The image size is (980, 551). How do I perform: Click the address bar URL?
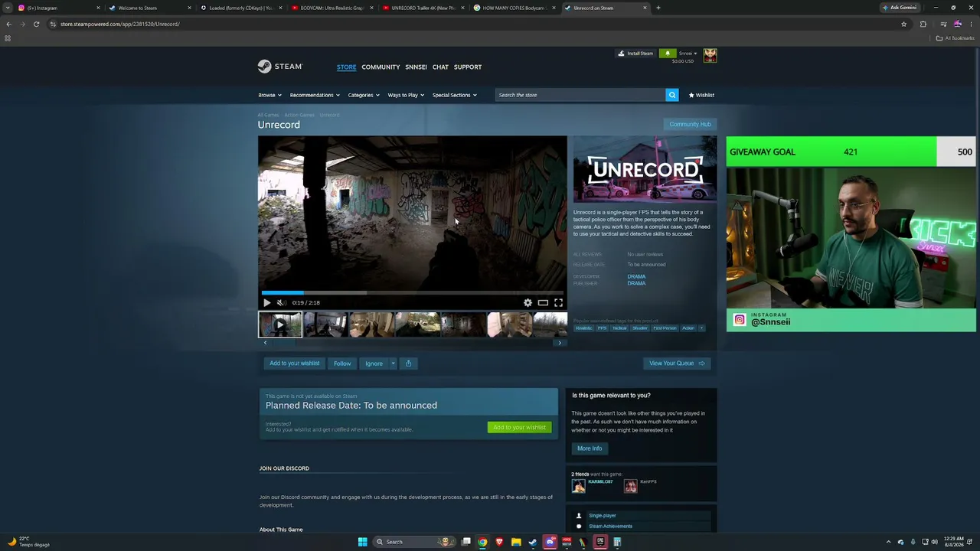pyautogui.click(x=119, y=24)
